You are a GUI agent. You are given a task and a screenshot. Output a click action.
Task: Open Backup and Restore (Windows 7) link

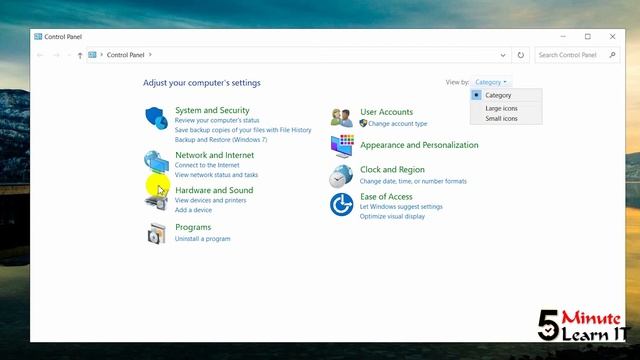click(x=221, y=140)
